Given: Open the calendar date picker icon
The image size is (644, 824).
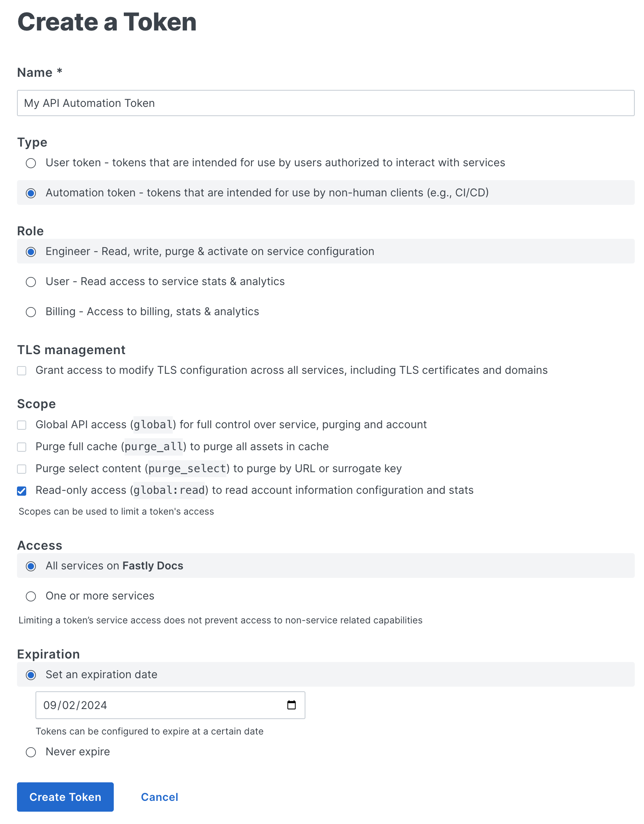Looking at the screenshot, I should 292,705.
